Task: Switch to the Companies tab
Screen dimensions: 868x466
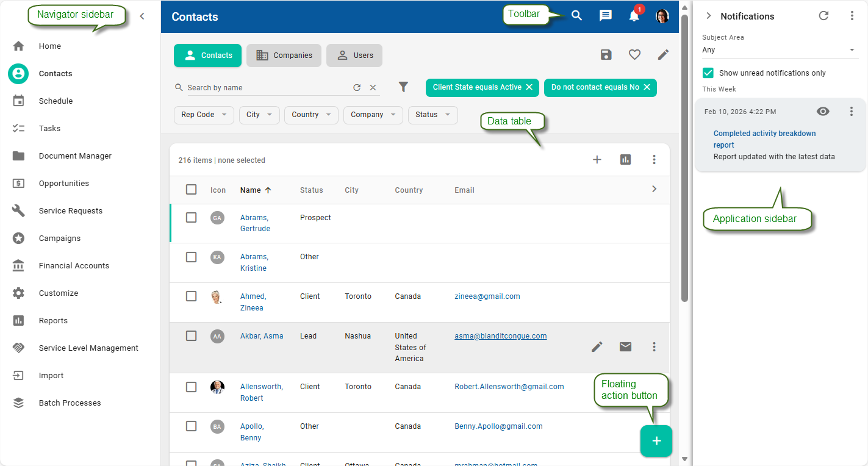Action: click(x=284, y=55)
